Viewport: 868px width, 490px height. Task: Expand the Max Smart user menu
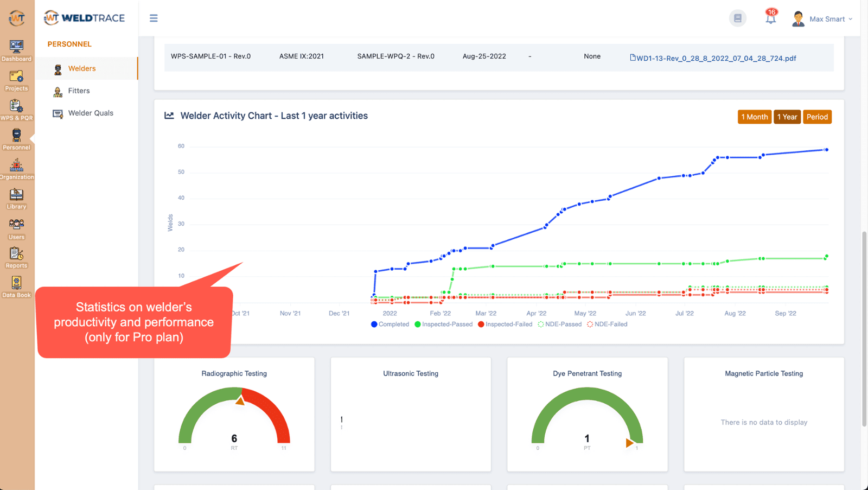[822, 19]
